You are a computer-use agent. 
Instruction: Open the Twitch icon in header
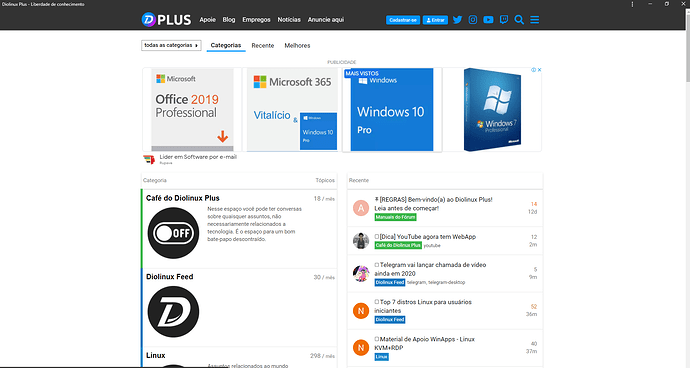[504, 20]
